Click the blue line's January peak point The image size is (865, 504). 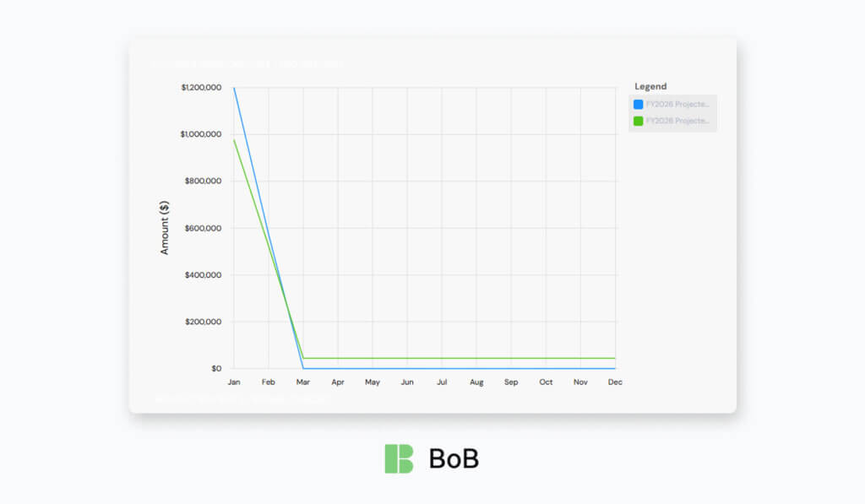click(234, 88)
